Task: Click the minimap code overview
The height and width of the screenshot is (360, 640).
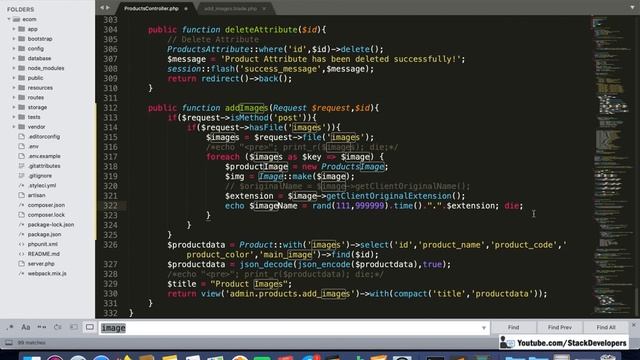Action: point(612,165)
